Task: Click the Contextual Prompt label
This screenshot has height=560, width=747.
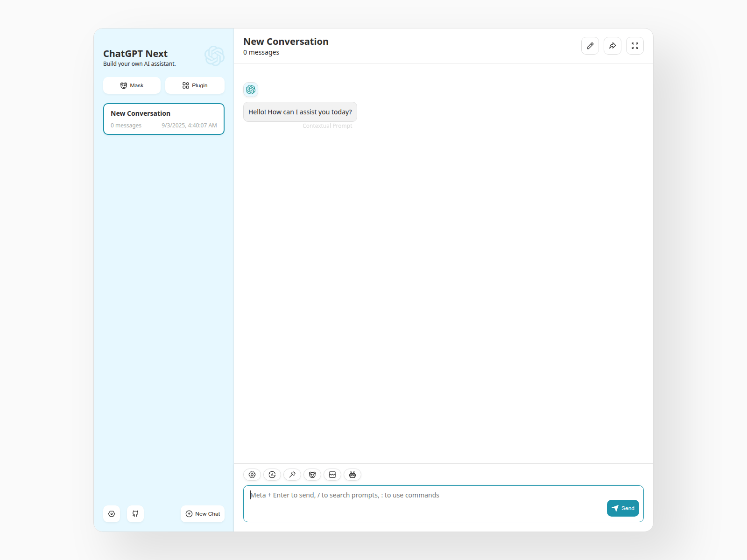Action: click(x=327, y=126)
